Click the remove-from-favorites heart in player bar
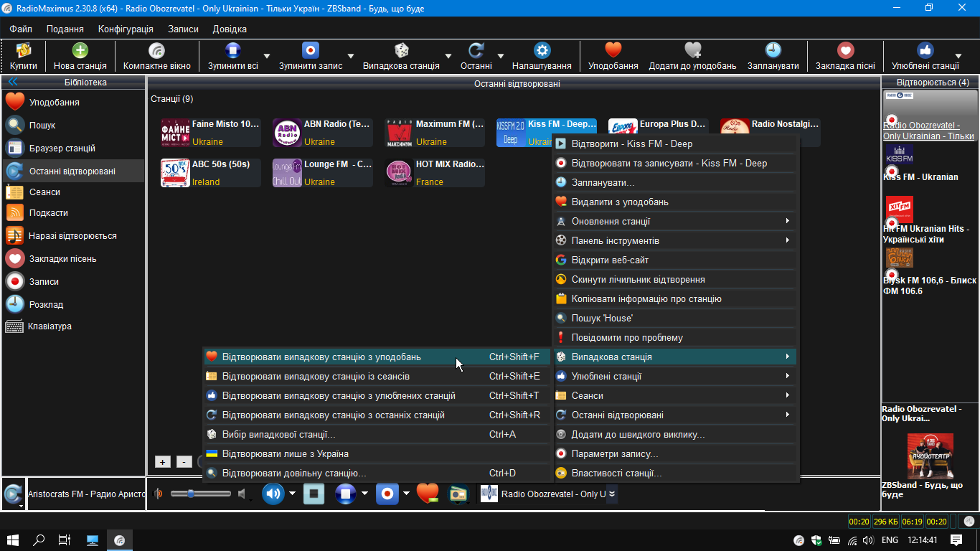Screen dimensions: 980x551 427,494
